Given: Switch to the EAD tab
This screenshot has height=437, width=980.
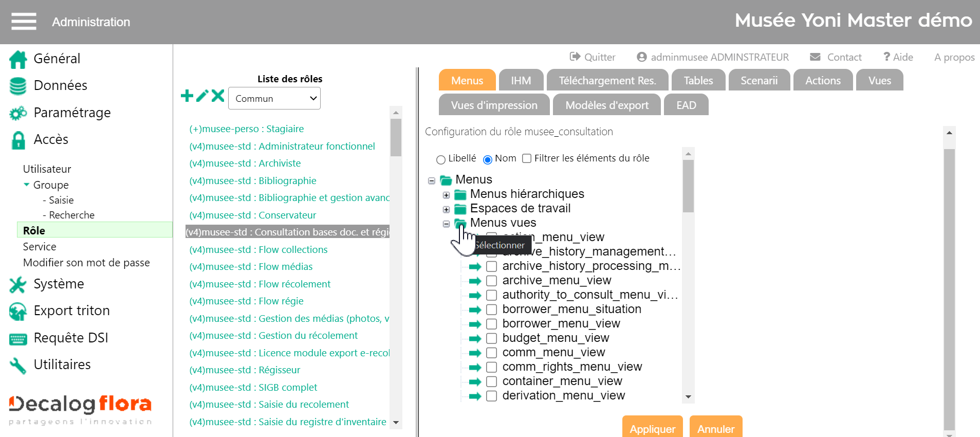Looking at the screenshot, I should coord(686,105).
